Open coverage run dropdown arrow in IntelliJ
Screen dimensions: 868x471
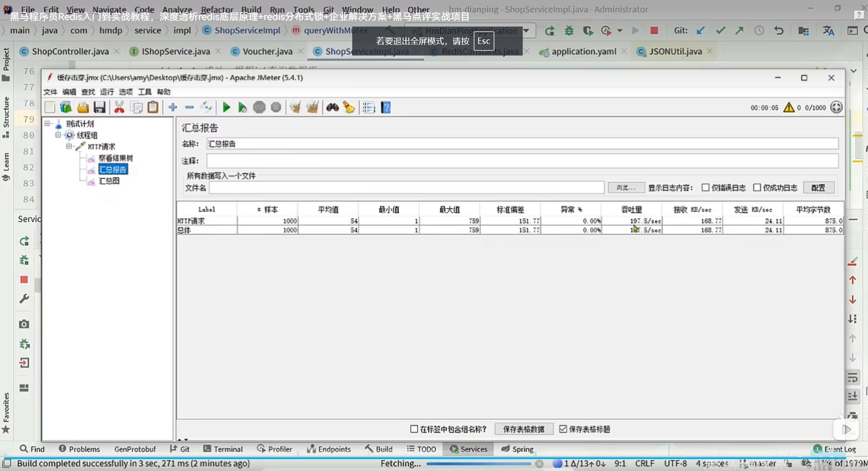(x=620, y=31)
